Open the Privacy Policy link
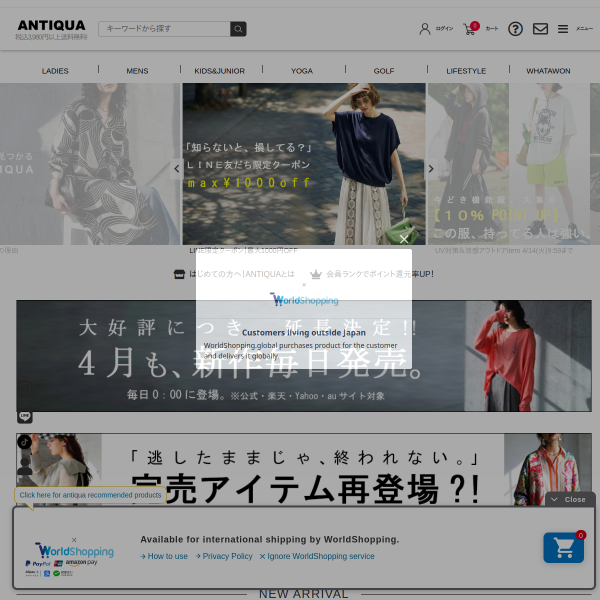This screenshot has width=600, height=600. pos(224,556)
